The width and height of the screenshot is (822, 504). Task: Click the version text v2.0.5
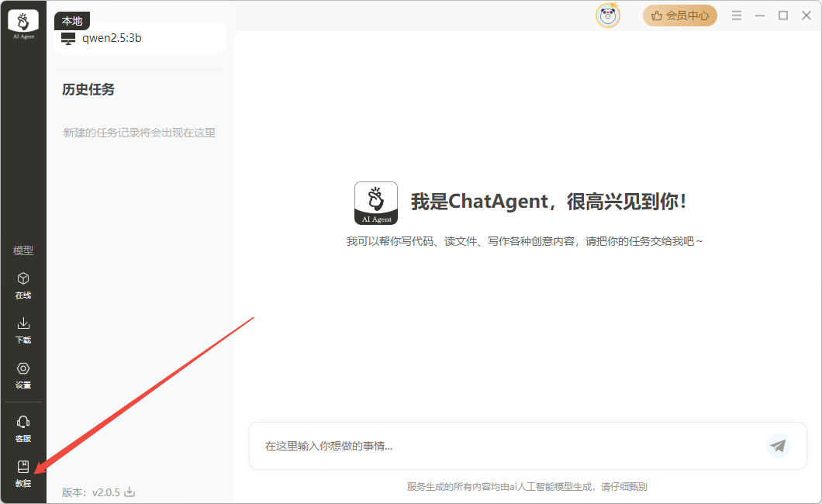[x=106, y=492]
